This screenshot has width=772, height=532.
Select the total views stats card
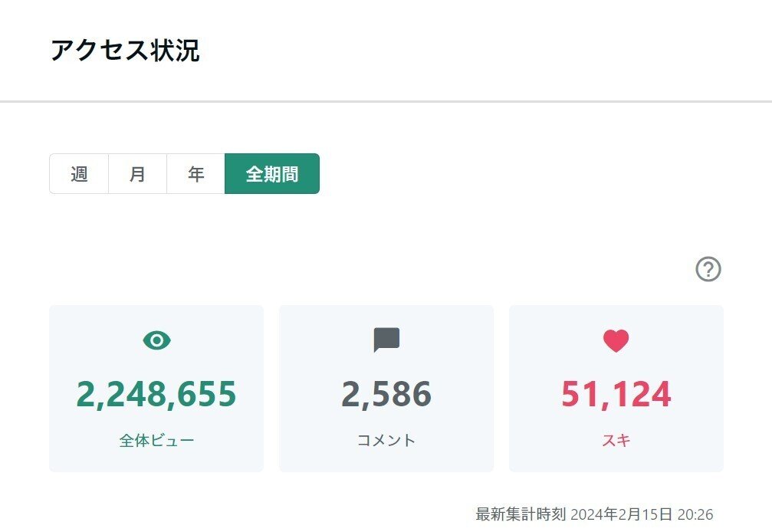156,389
